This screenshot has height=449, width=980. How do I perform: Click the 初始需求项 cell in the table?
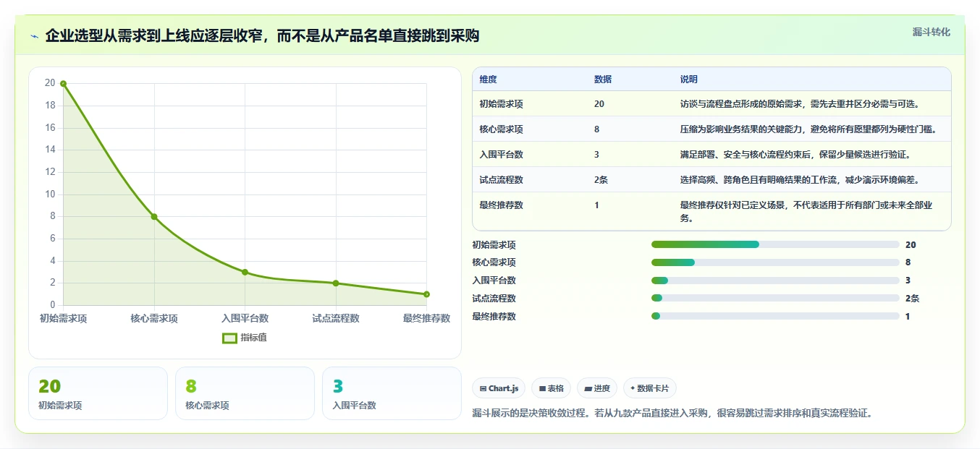tap(501, 104)
